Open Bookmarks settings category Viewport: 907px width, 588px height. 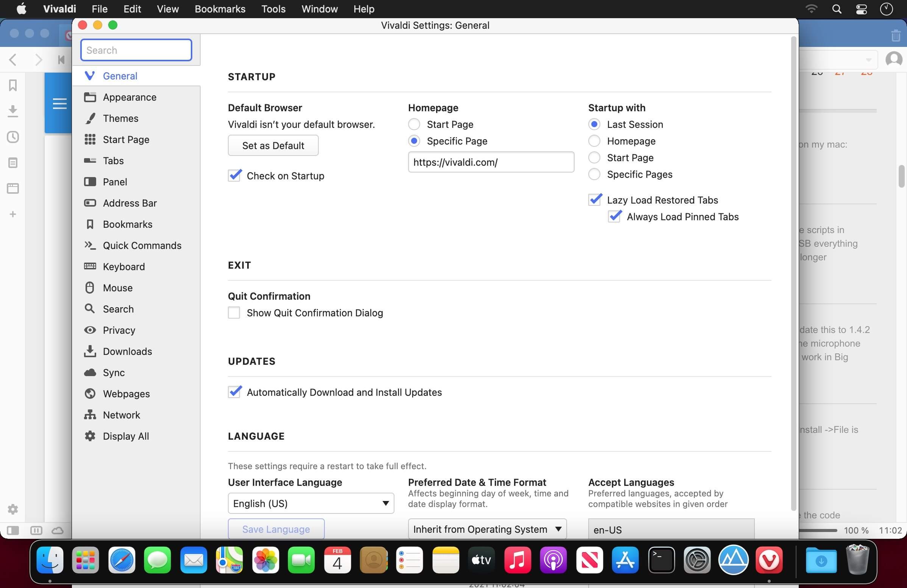click(136, 224)
